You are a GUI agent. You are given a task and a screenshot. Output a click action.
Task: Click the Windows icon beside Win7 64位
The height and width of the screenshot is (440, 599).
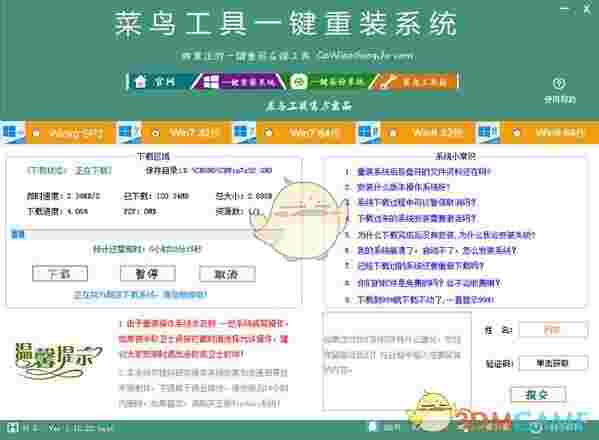(243, 132)
